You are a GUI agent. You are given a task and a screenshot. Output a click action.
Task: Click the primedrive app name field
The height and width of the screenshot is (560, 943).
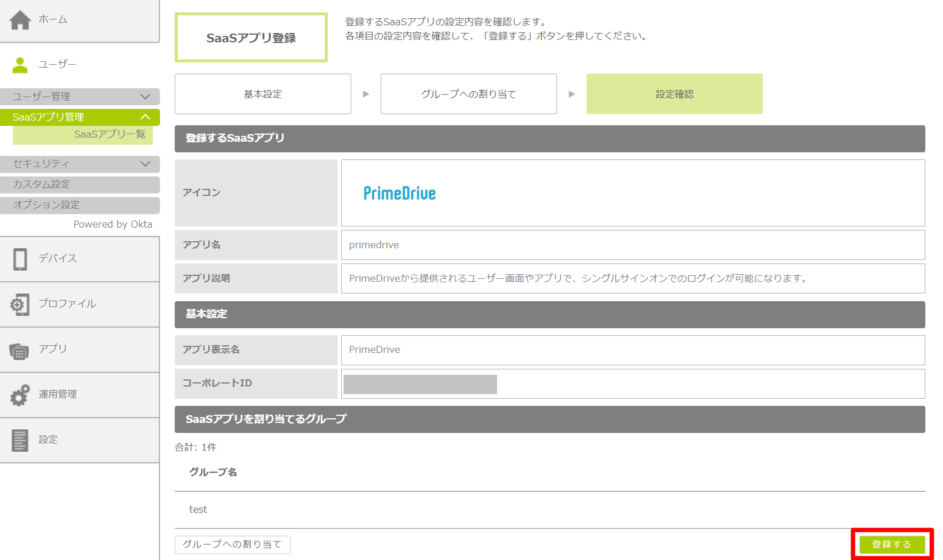[x=633, y=245]
